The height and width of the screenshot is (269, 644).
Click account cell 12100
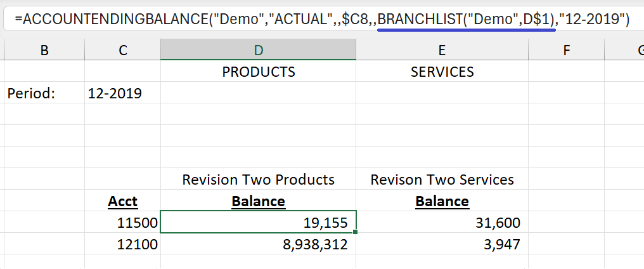click(x=123, y=244)
